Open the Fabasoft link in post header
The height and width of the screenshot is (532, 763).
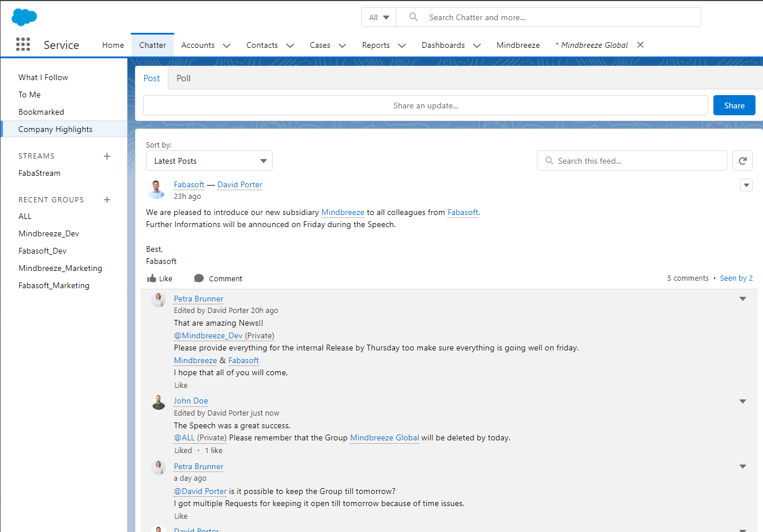click(x=189, y=184)
